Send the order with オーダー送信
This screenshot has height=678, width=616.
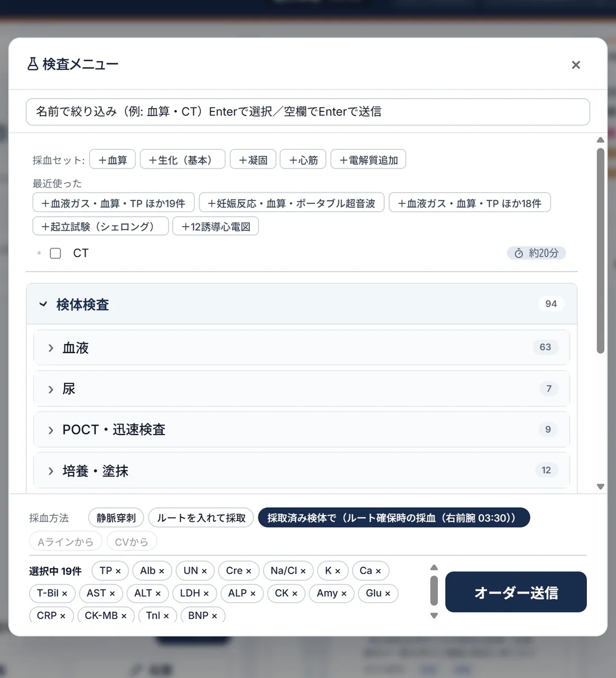tap(516, 592)
